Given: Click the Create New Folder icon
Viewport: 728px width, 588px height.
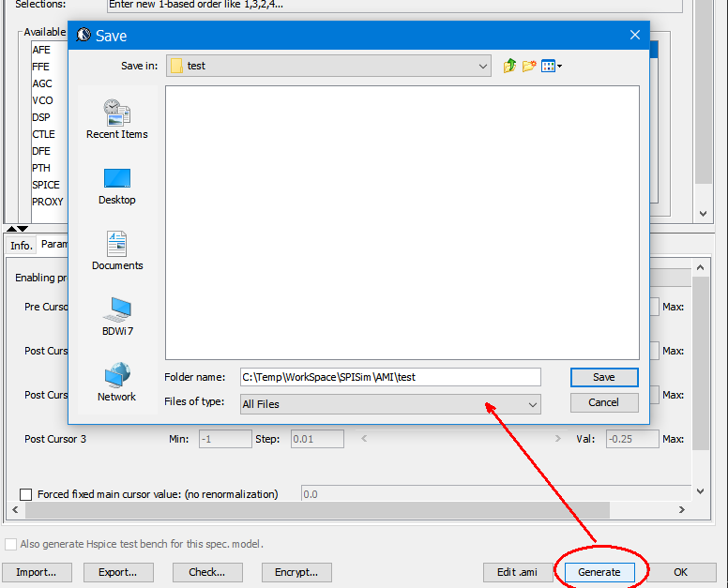Looking at the screenshot, I should click(529, 66).
